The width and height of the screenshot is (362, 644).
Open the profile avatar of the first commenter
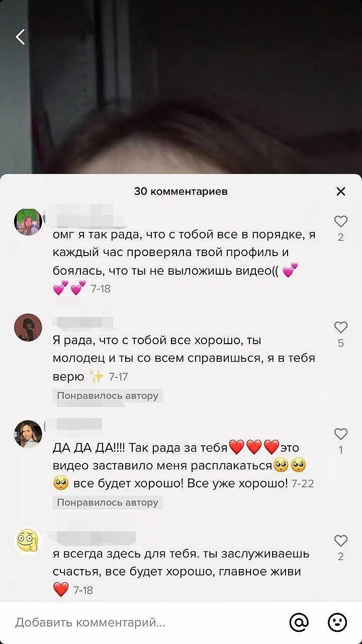(x=28, y=222)
